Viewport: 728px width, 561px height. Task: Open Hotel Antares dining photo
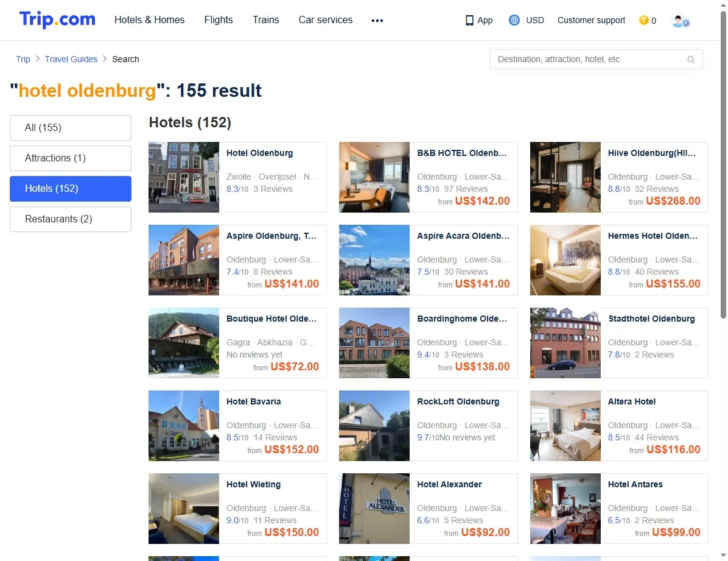[565, 509]
